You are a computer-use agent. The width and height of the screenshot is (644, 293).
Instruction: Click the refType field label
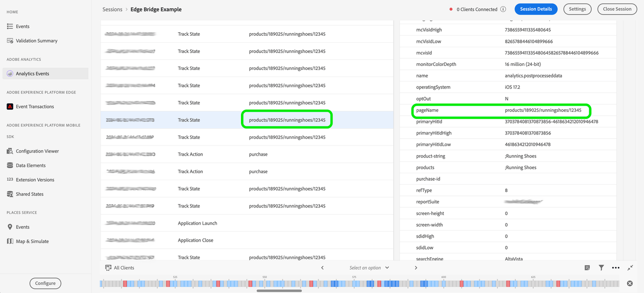pyautogui.click(x=424, y=191)
